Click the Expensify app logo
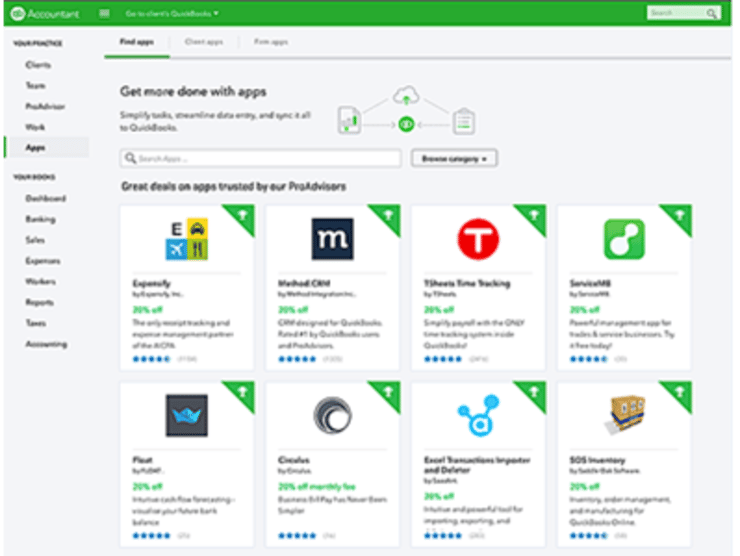Screen dimensions: 740x556 pyautogui.click(x=186, y=239)
